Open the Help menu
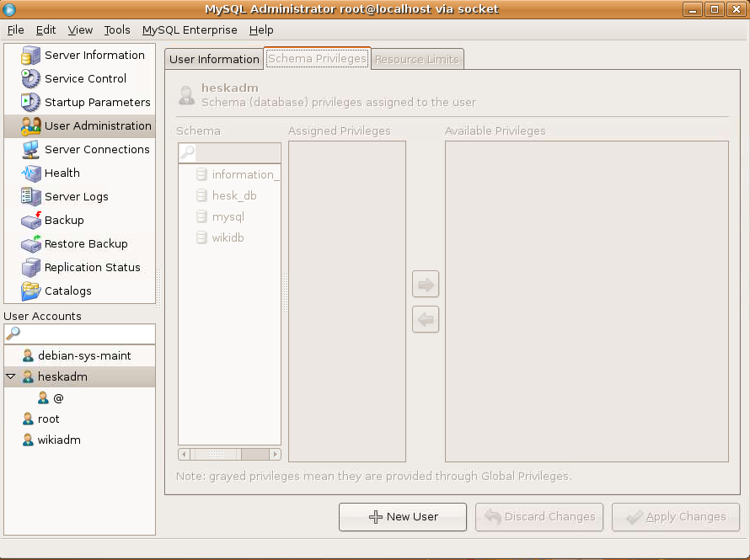Viewport: 750px width, 560px height. tap(261, 30)
